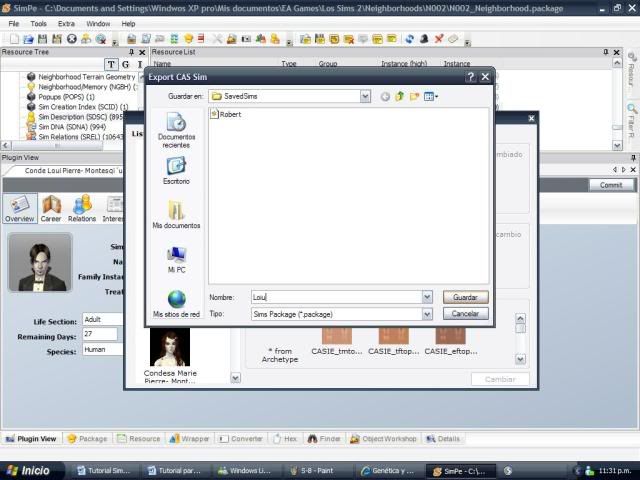Expand the Tipo file type dropdown
Viewport: 640px width, 480px height.
click(x=427, y=314)
